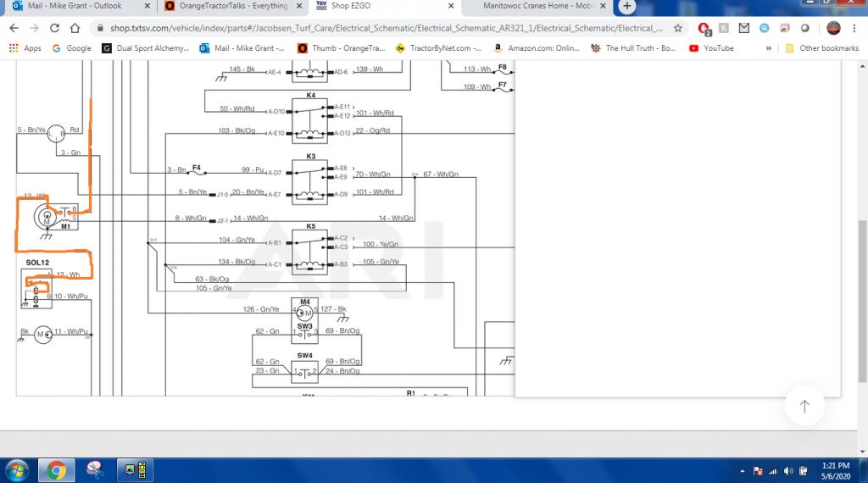Open the Apps bookmarks shortcut

[x=25, y=48]
